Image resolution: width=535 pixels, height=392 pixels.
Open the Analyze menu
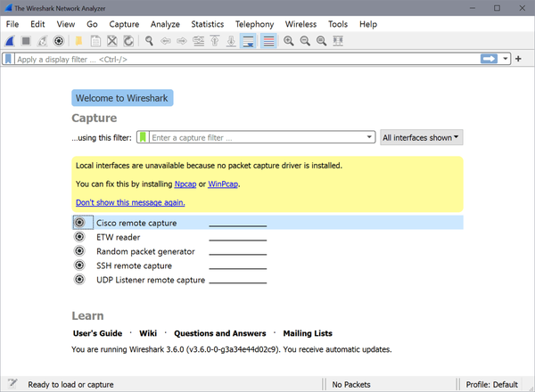coord(165,24)
